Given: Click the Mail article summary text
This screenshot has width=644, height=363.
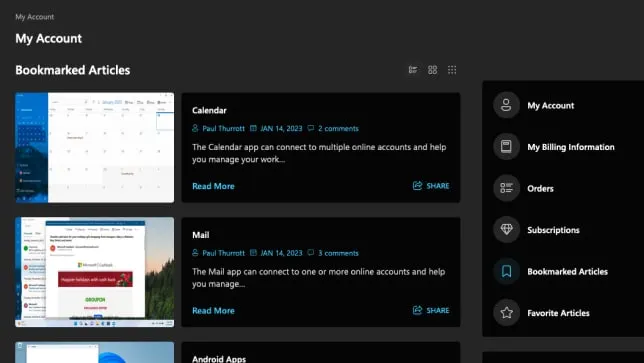Looking at the screenshot, I should (x=319, y=278).
